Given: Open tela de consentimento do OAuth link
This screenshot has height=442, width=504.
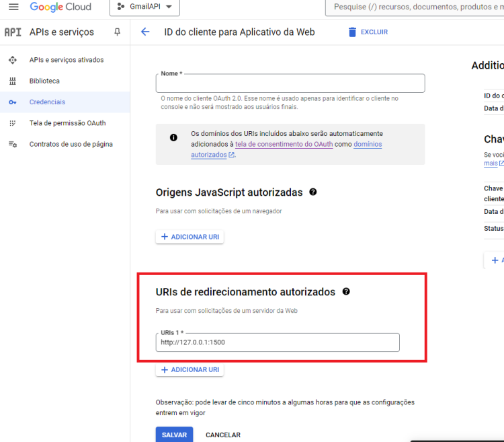Looking at the screenshot, I should [284, 144].
